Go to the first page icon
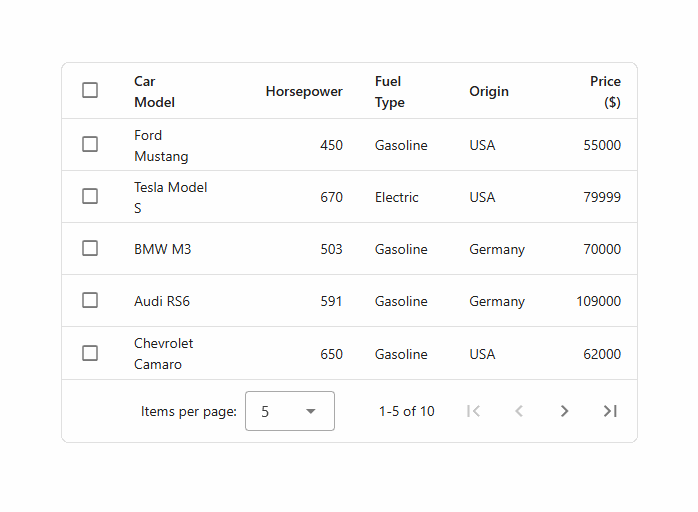 pos(474,411)
